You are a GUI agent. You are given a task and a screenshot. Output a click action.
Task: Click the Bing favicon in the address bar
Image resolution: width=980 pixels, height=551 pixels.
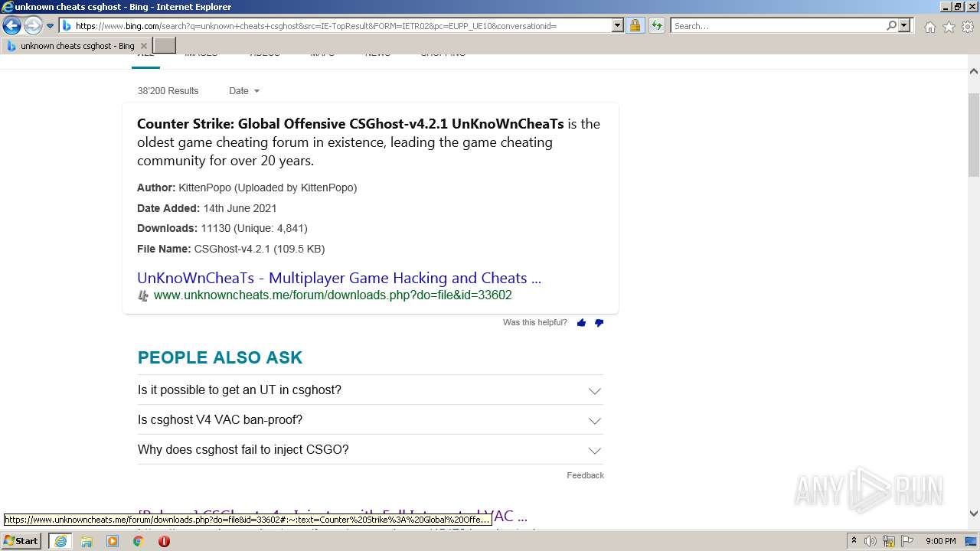pos(67,26)
